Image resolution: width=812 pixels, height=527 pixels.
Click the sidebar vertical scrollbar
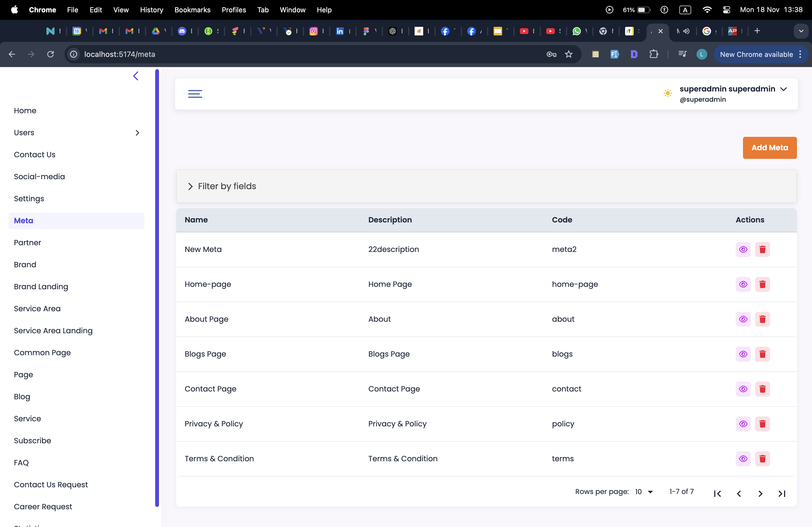tap(157, 288)
